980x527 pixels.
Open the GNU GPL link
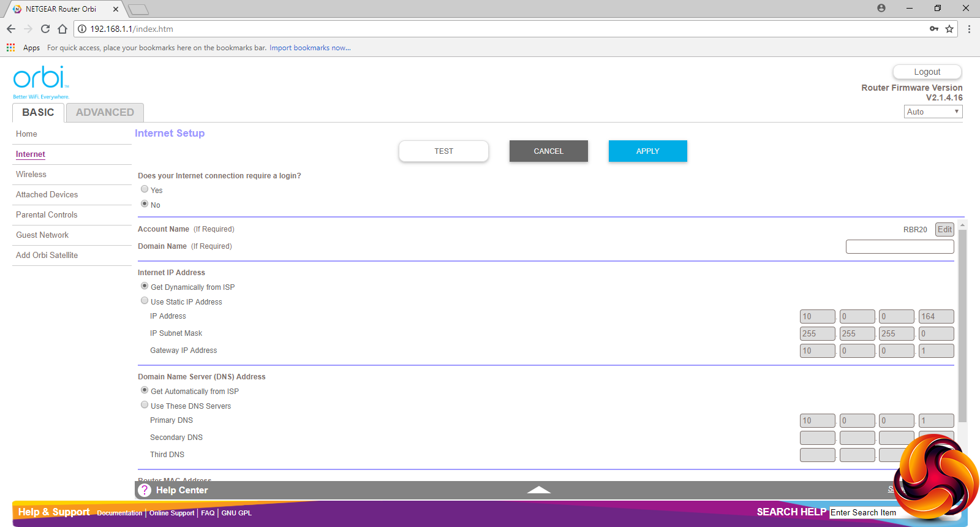pyautogui.click(x=236, y=513)
